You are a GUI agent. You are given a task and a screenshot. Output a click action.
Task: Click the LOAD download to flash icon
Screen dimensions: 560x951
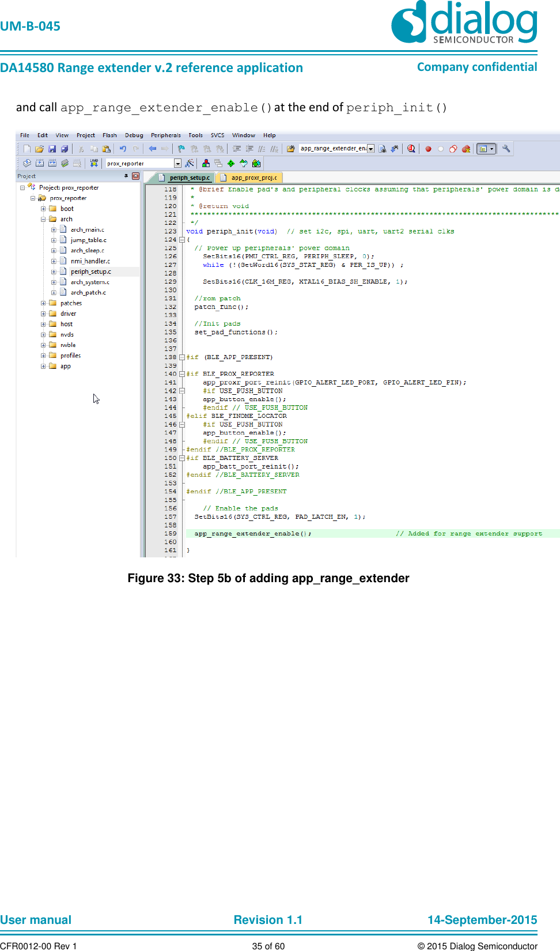pos(94,163)
